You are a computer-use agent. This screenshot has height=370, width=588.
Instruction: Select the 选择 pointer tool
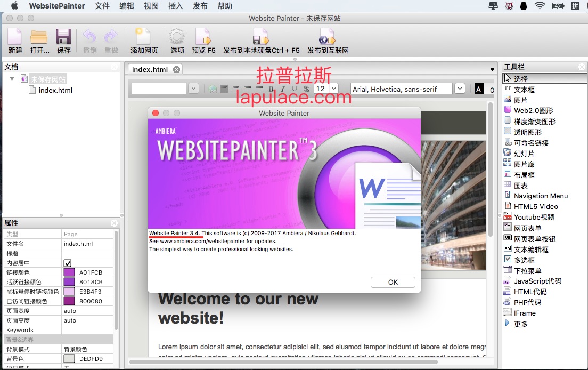pyautogui.click(x=544, y=78)
